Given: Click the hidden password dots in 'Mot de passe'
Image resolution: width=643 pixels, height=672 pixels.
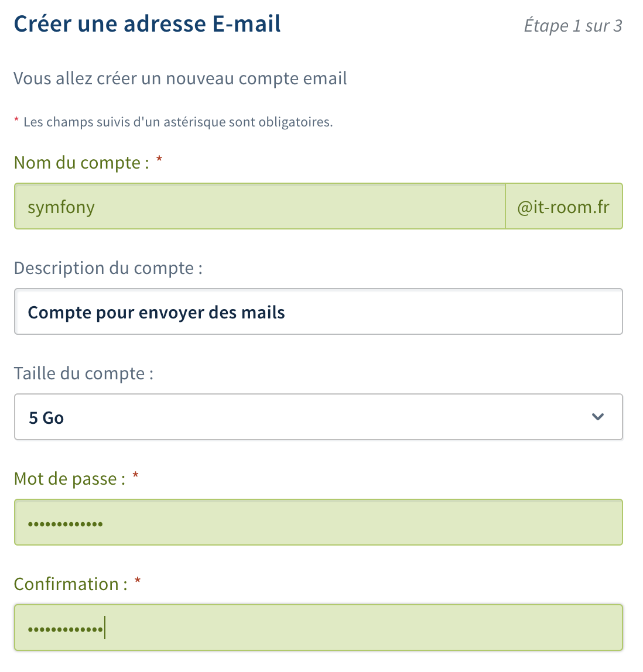Looking at the screenshot, I should [x=65, y=522].
